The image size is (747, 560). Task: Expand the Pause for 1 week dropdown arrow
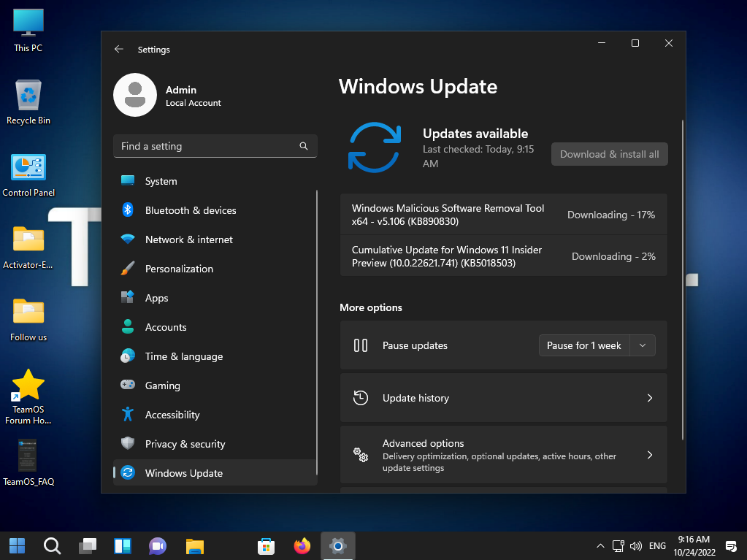[643, 345]
